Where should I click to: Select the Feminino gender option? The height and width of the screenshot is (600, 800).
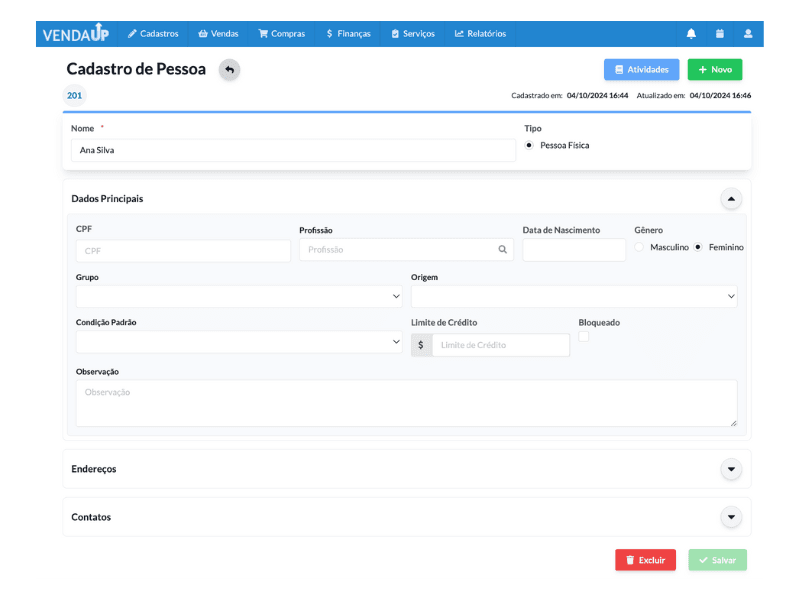(x=698, y=247)
